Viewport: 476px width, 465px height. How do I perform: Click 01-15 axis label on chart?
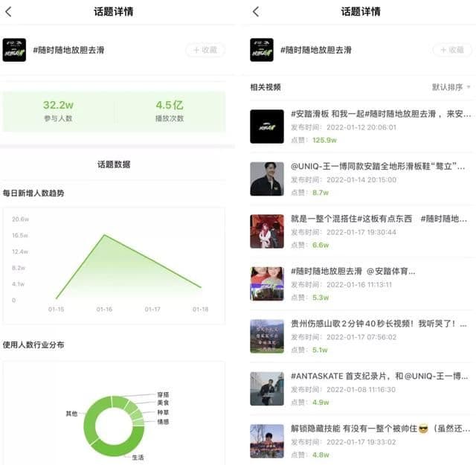click(57, 310)
